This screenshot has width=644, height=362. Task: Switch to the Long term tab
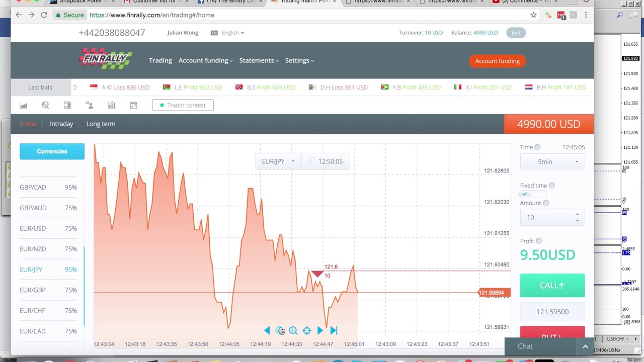tap(101, 124)
